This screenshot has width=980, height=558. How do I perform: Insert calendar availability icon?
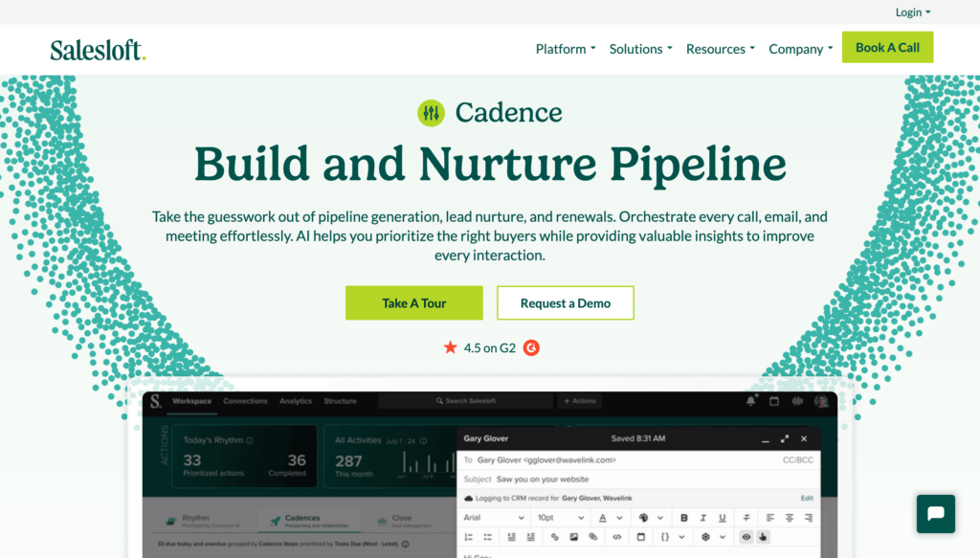640,537
